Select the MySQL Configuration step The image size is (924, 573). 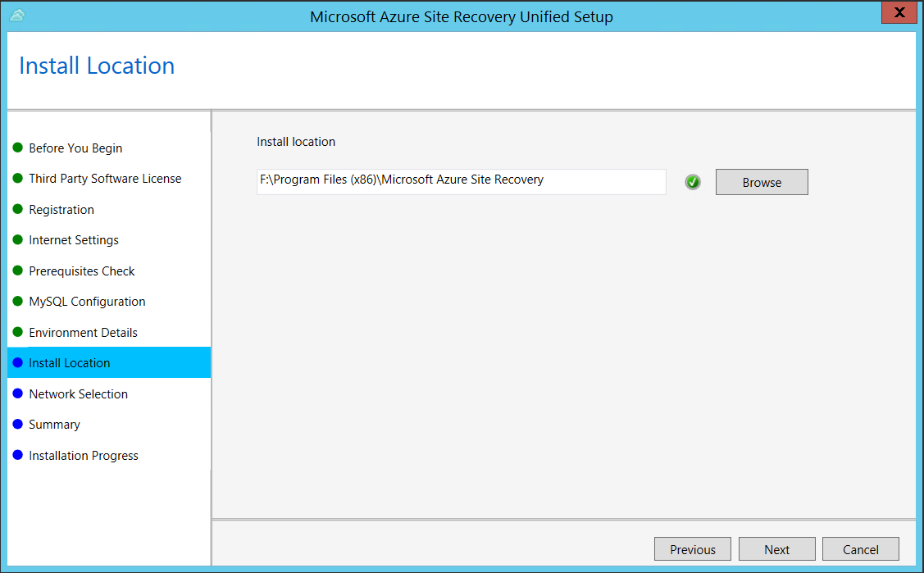pyautogui.click(x=87, y=302)
